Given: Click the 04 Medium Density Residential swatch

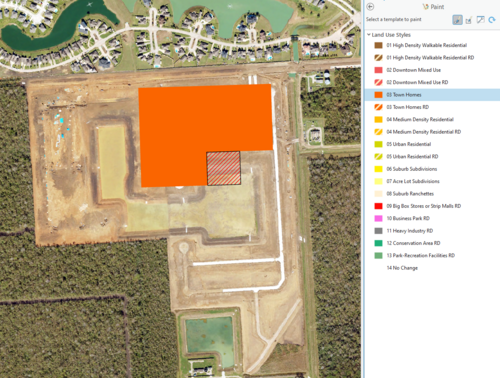Looking at the screenshot, I should [378, 119].
